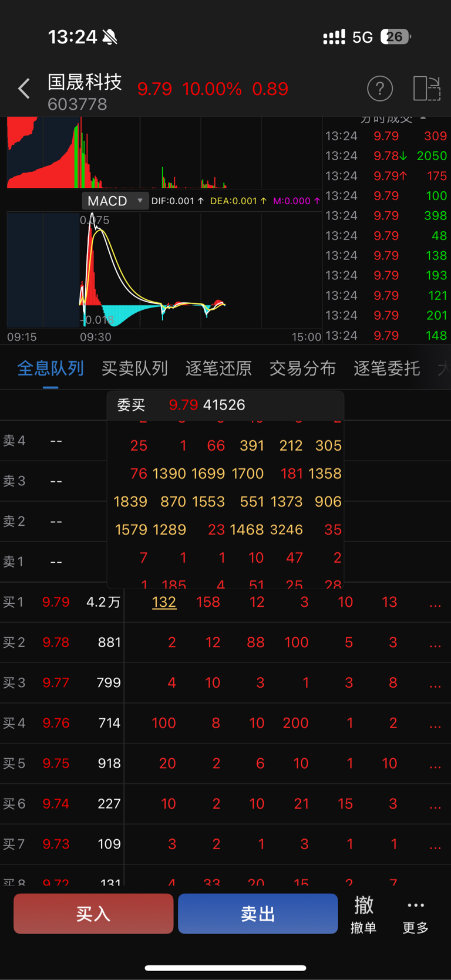Tap the intraday volume chart
Image resolution: width=451 pixels, height=980 pixels.
pyautogui.click(x=164, y=153)
